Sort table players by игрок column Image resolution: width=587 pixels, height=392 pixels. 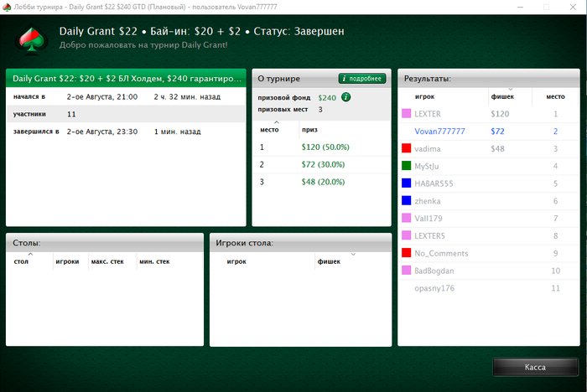click(x=262, y=261)
